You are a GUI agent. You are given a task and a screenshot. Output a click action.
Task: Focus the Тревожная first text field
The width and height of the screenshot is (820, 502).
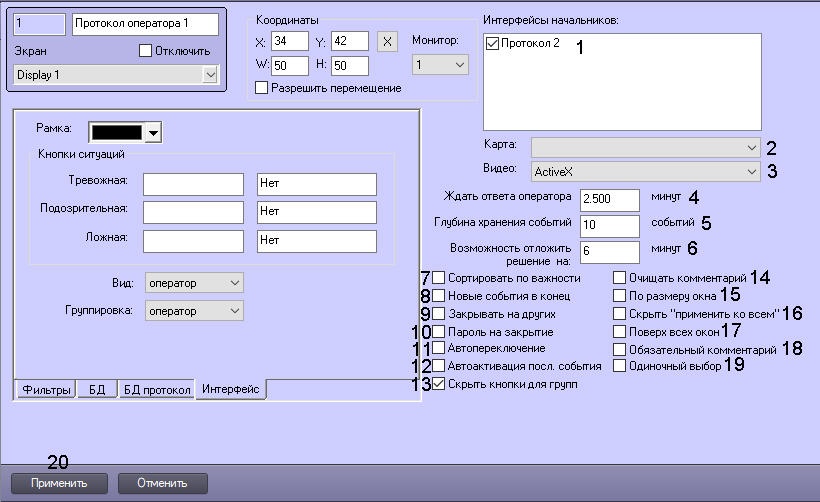click(193, 184)
